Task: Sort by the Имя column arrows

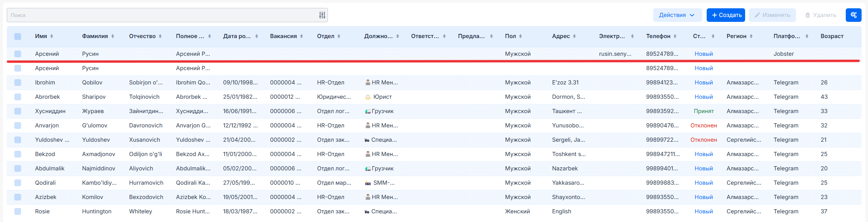Action: point(52,36)
